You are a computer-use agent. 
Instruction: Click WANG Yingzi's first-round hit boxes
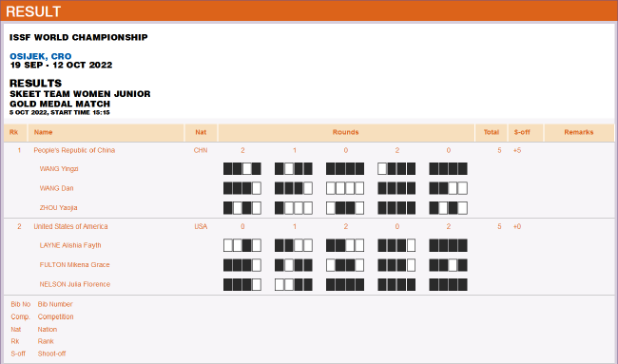242,169
